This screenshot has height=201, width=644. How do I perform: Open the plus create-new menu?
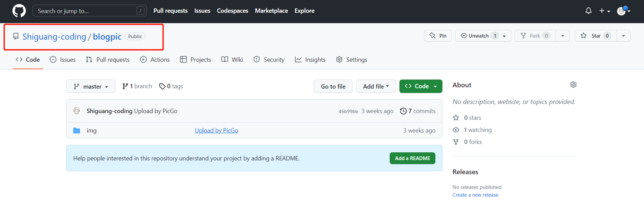[x=605, y=11]
